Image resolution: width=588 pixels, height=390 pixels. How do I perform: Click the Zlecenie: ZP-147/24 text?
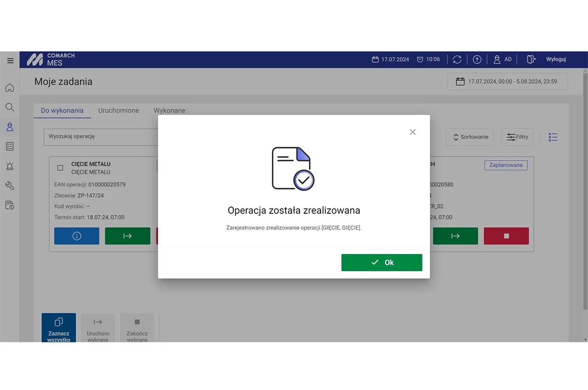pyautogui.click(x=79, y=195)
